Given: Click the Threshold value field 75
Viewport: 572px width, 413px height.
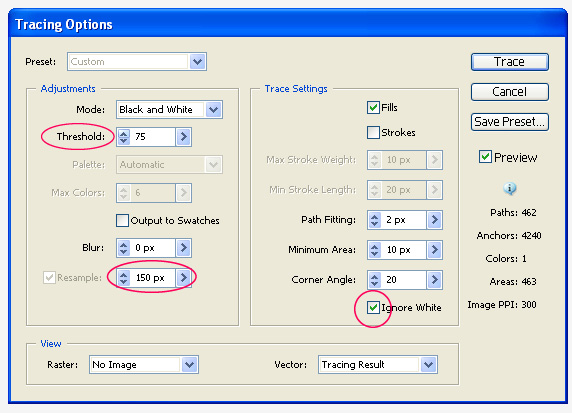Looking at the screenshot, I should point(153,137).
